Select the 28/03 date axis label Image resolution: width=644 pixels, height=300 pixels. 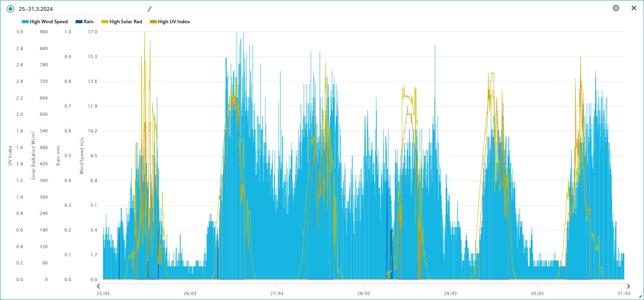pos(363,293)
